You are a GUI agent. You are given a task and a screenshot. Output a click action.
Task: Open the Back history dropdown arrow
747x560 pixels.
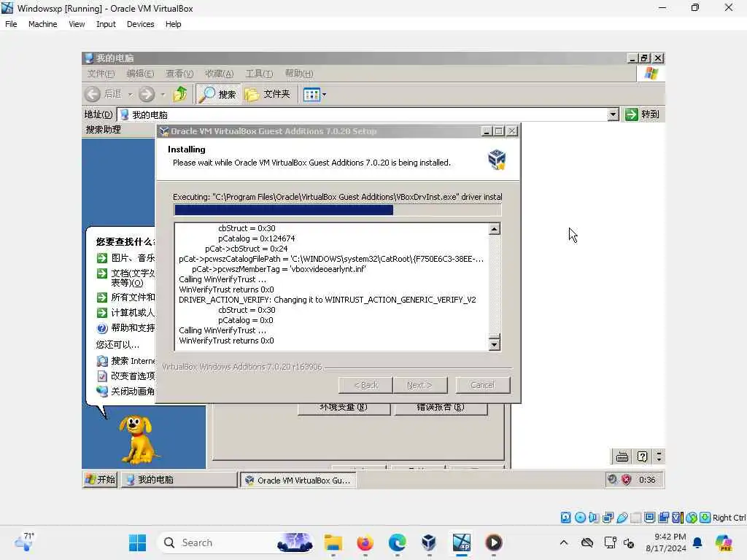point(131,94)
